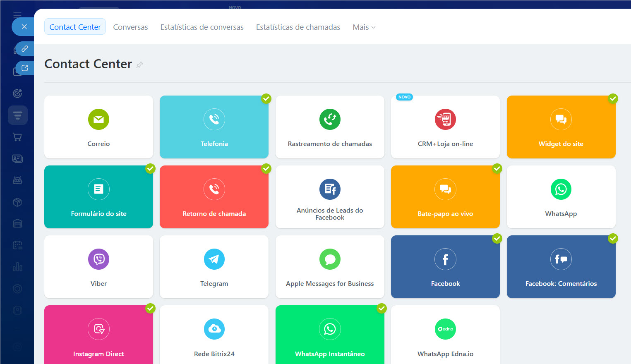Image resolution: width=631 pixels, height=364 pixels.
Task: Select the Rastreamento de chamadas icon
Action: [x=330, y=120]
